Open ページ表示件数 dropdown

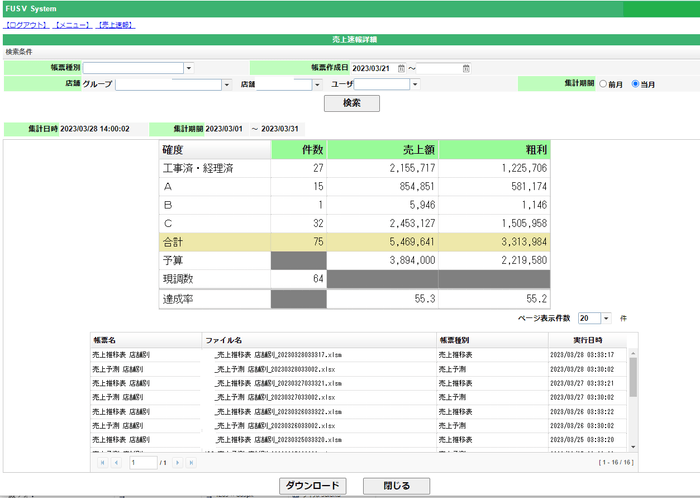coord(606,318)
